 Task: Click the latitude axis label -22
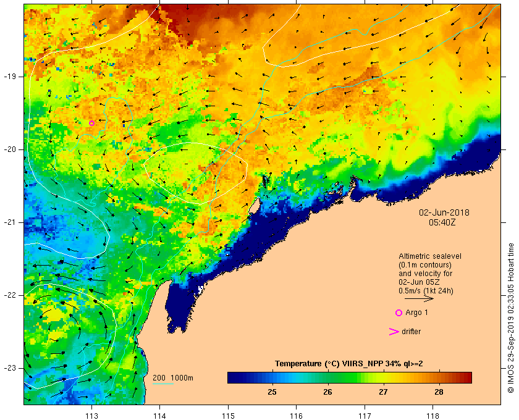[x=9, y=295]
